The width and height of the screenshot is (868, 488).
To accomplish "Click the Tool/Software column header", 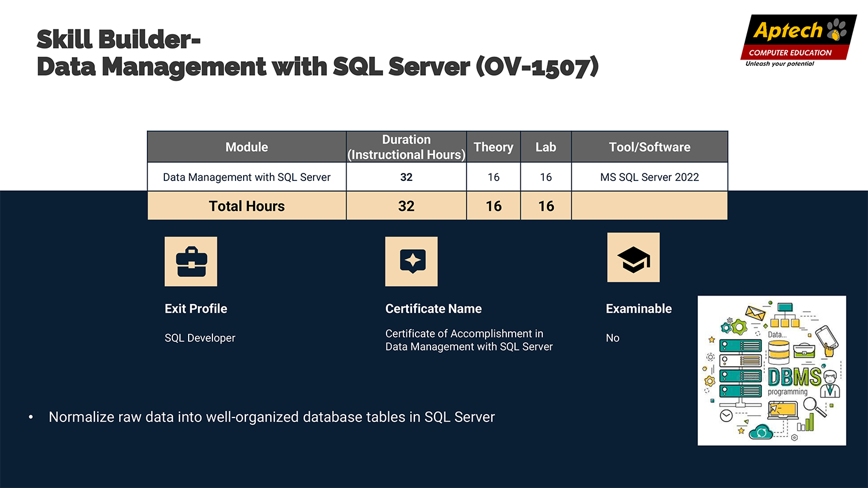I will [x=649, y=147].
